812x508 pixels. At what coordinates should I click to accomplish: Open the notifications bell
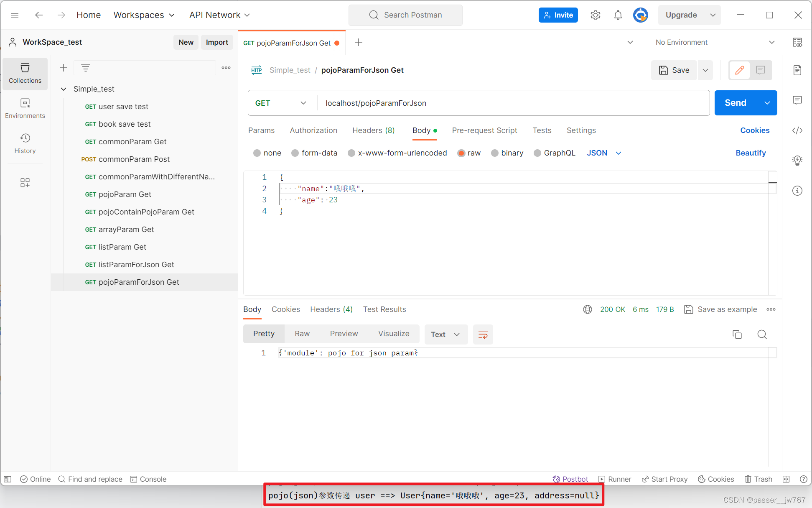618,15
